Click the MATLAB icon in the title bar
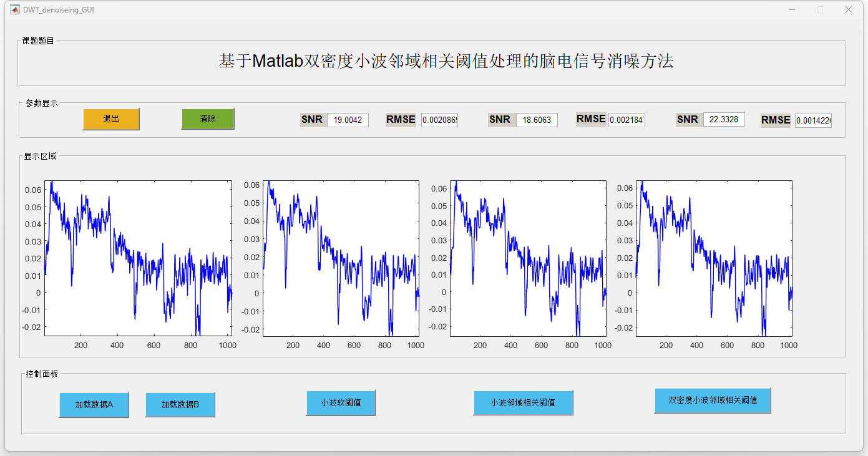868x456 pixels. pyautogui.click(x=14, y=9)
